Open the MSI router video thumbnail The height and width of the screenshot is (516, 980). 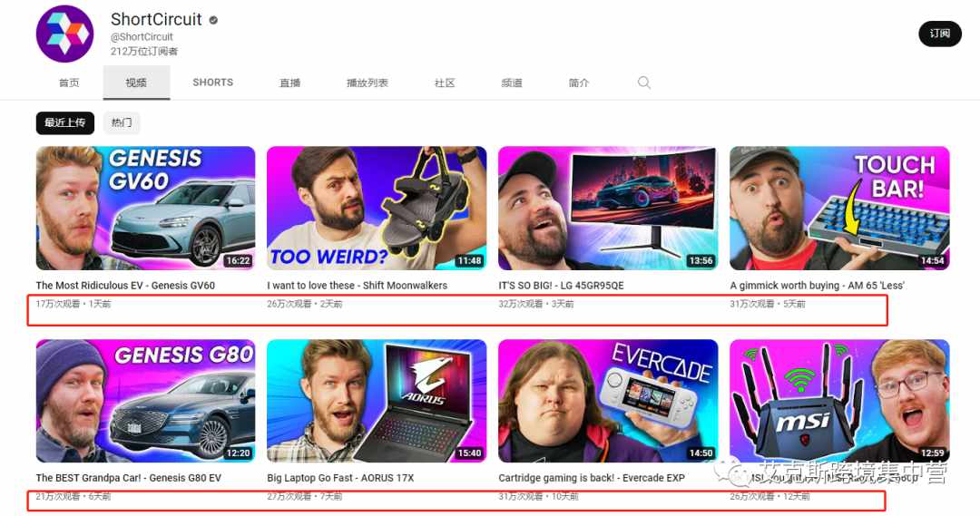click(839, 401)
